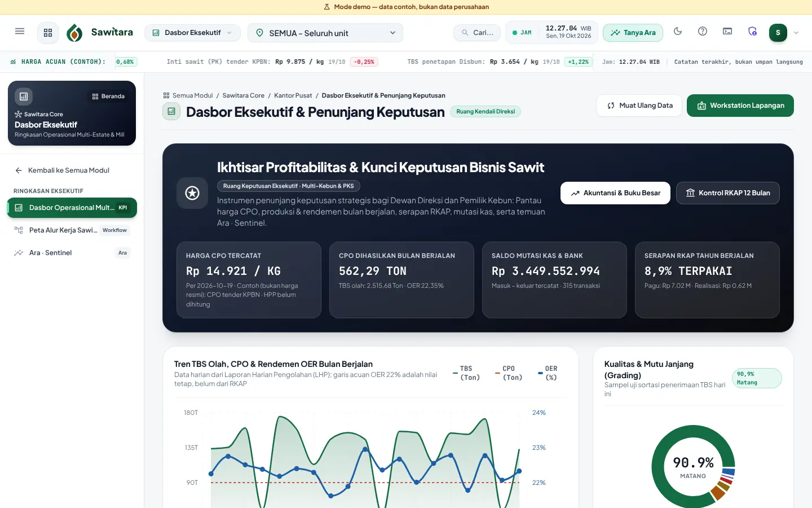The width and height of the screenshot is (812, 508).
Task: Open Akuntansi & Buku Besar
Action: 615,193
